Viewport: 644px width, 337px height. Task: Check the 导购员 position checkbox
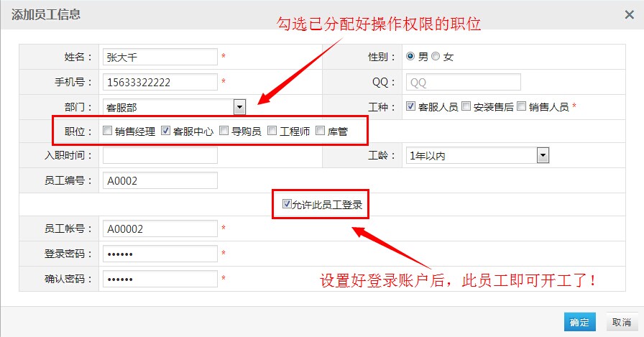224,131
